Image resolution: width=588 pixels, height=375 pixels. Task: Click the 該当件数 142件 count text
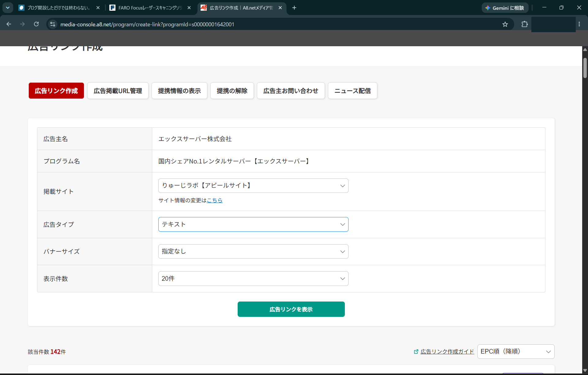click(47, 352)
